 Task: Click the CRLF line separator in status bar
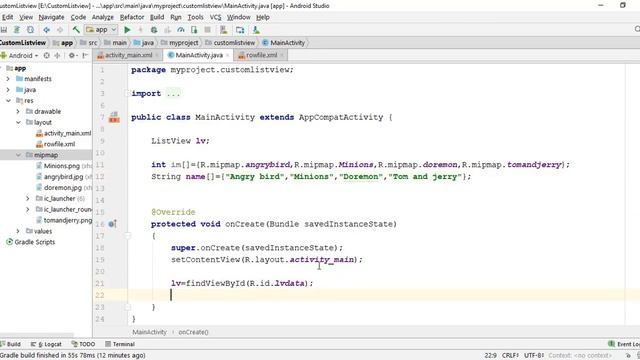[510, 356]
